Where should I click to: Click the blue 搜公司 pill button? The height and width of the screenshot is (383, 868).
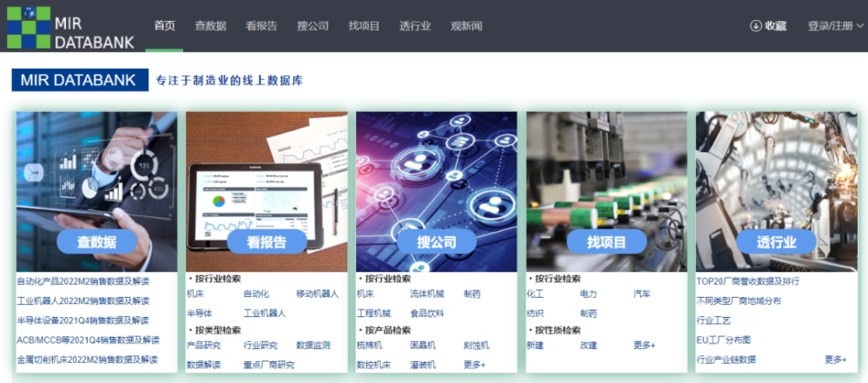(x=437, y=241)
